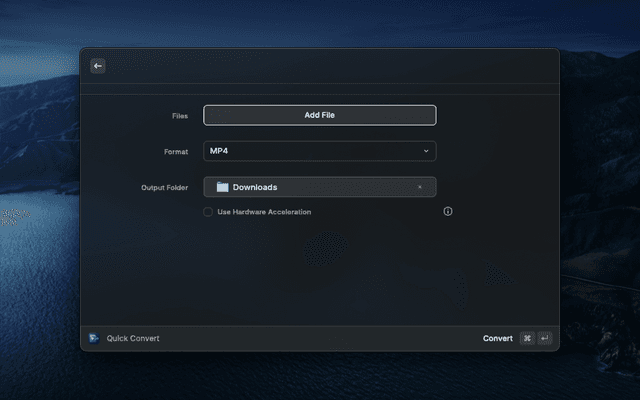Click the back arrow button
The image size is (640, 400).
click(97, 66)
